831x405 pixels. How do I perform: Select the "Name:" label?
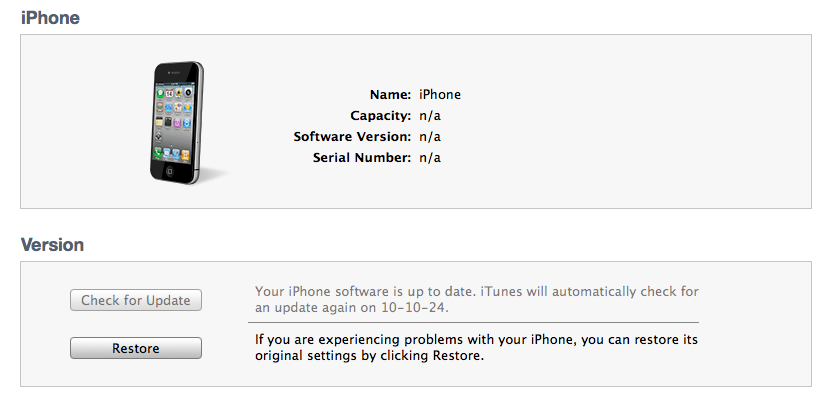[x=390, y=95]
